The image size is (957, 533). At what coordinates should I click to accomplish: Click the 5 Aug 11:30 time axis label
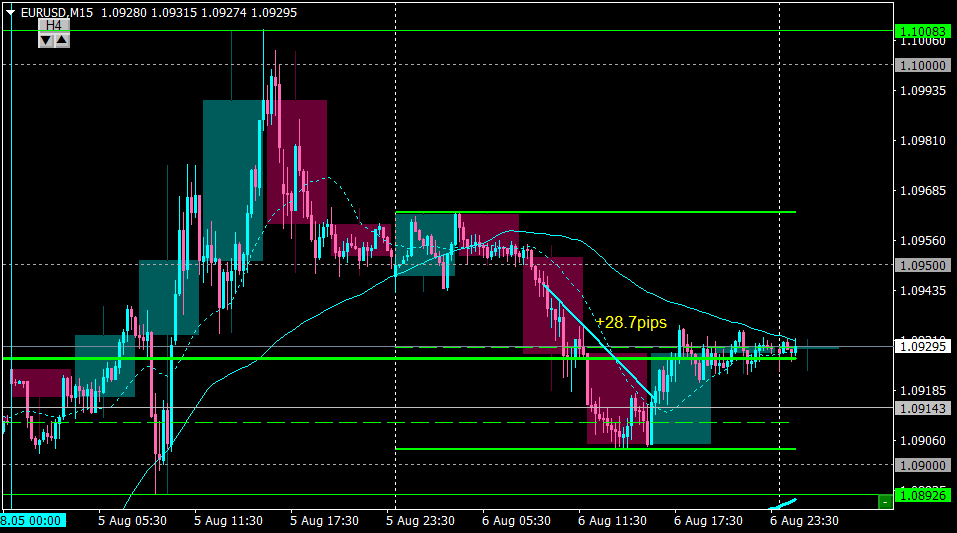[x=228, y=521]
